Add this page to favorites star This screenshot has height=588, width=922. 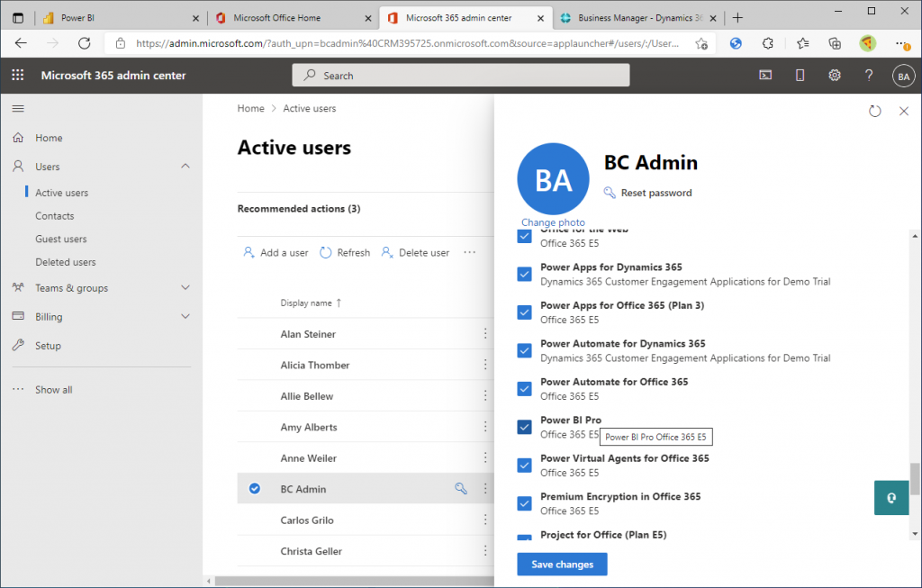(701, 43)
